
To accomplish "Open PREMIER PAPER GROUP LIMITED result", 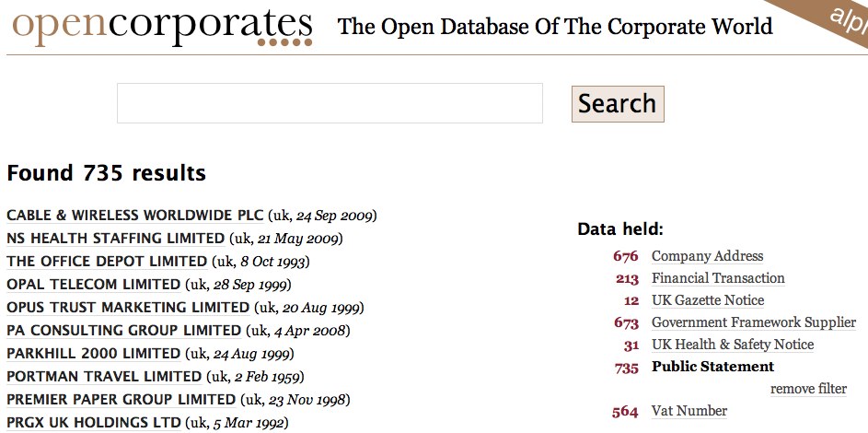I will pyautogui.click(x=121, y=400).
